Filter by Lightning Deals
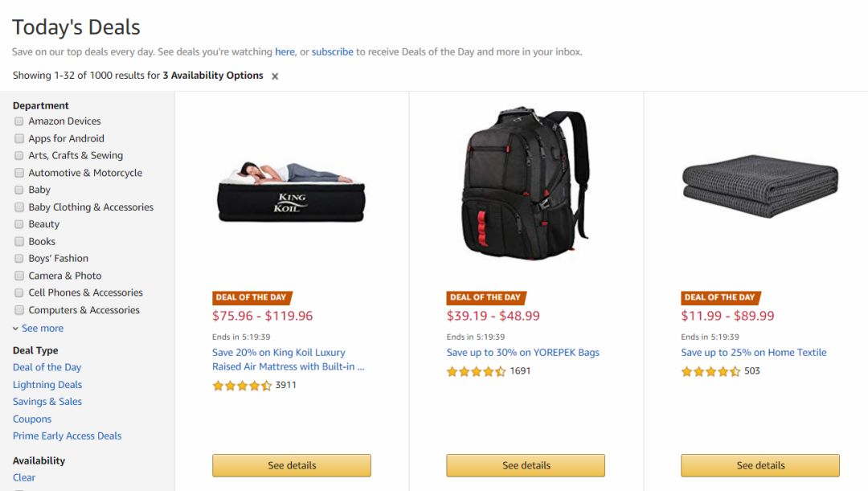The width and height of the screenshot is (868, 491). click(x=47, y=385)
